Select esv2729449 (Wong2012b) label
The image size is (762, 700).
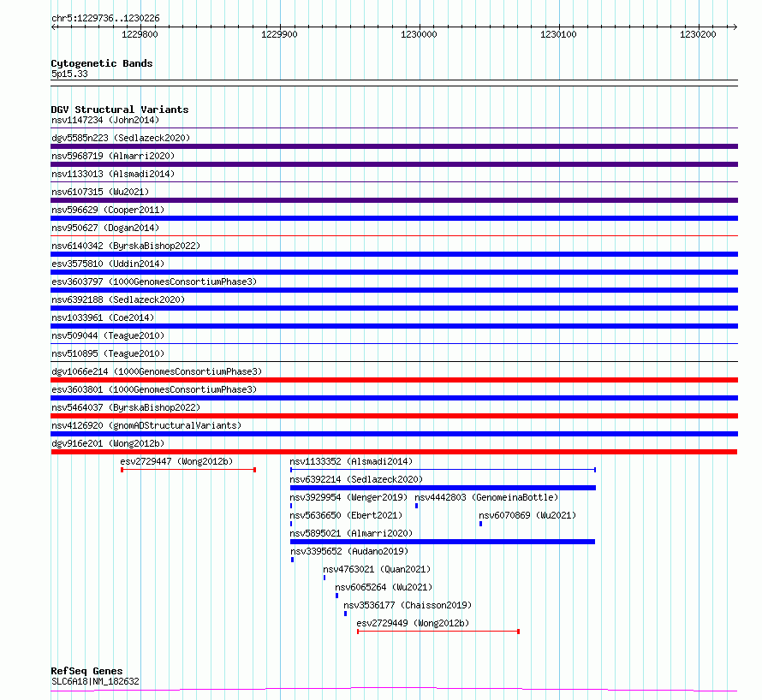coord(413,623)
